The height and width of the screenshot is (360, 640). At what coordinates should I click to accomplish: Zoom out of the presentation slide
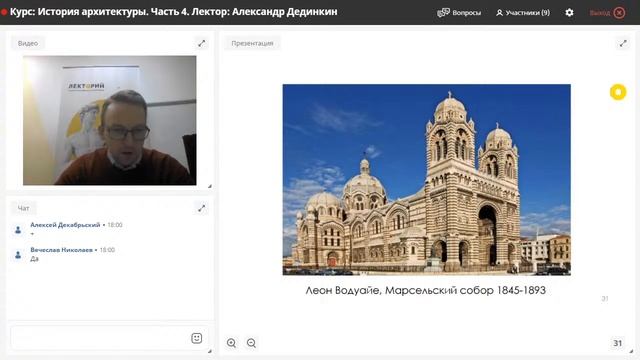click(251, 343)
